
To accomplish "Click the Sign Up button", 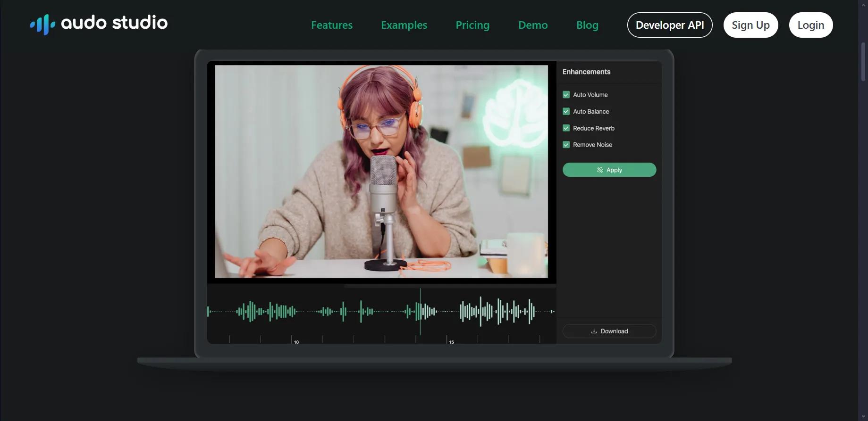I will 750,25.
